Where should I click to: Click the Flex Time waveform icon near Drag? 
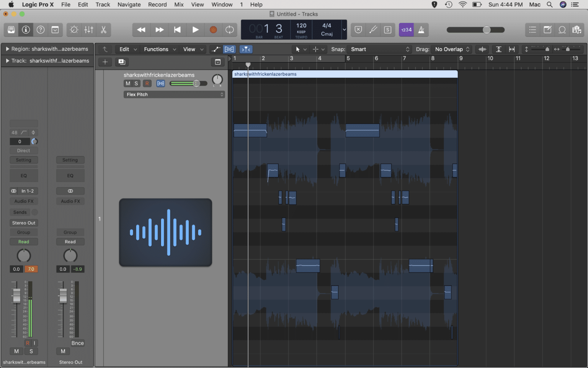coord(482,49)
